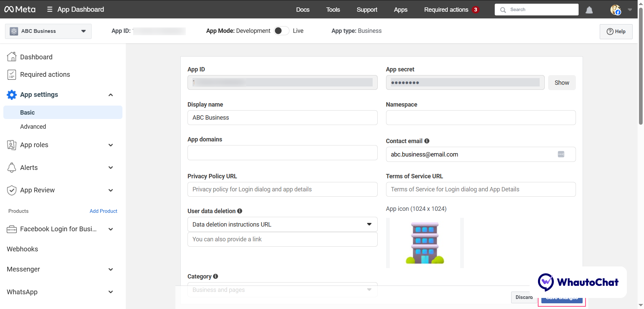
Task: Open the ABC Business app selector dropdown
Action: (x=48, y=31)
